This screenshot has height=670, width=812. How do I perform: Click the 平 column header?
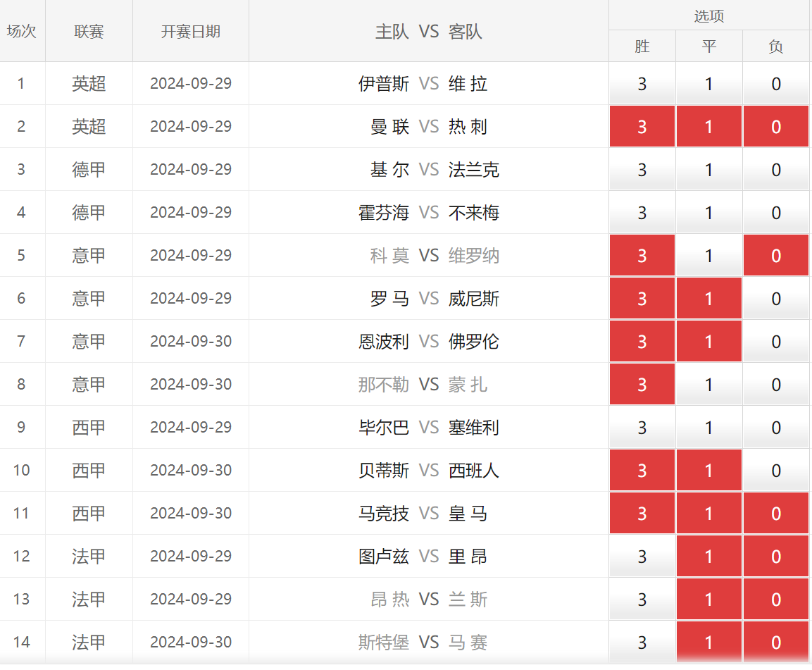click(709, 46)
